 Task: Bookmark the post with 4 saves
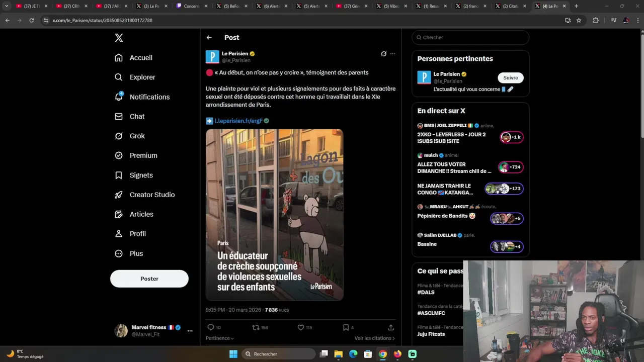346,327
